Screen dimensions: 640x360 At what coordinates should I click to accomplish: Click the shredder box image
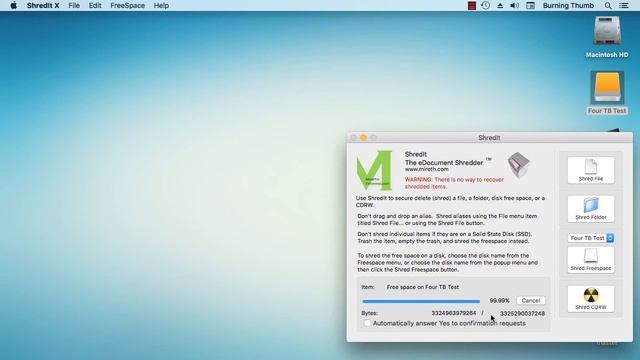point(518,165)
